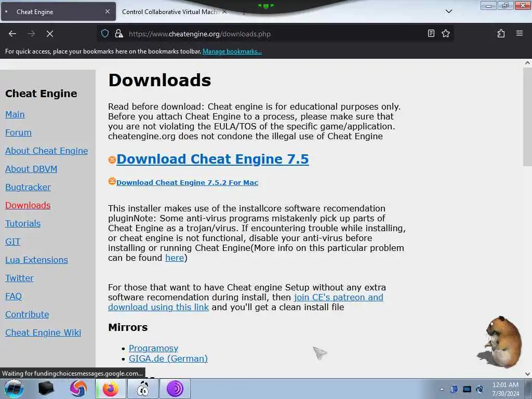This screenshot has width=532, height=399.
Task: Open the extensions puzzle icon
Action: [501, 34]
